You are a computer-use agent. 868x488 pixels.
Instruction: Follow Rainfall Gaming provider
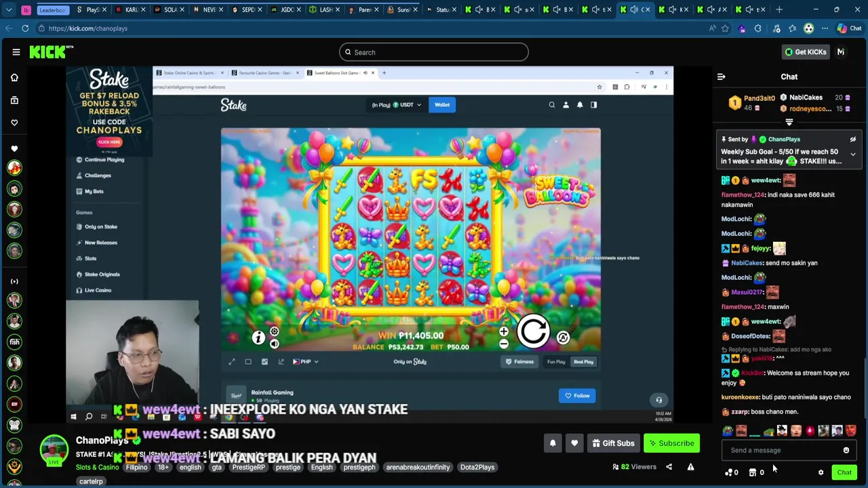tap(577, 396)
